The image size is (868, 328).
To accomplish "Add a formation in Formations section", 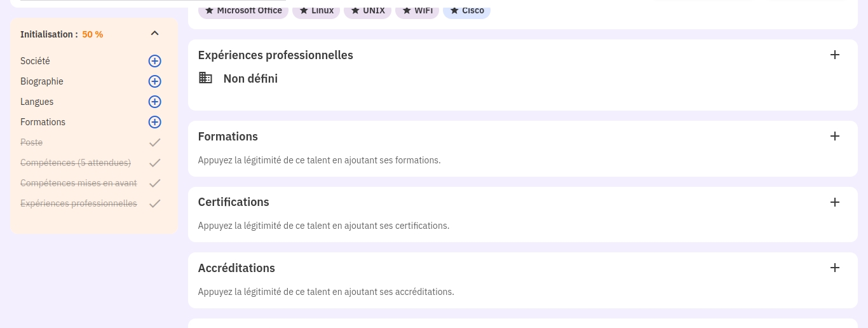I will click(835, 136).
